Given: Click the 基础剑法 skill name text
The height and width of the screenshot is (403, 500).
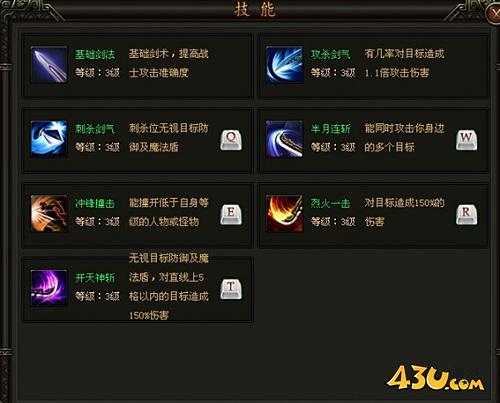Looking at the screenshot, I should click(95, 54).
